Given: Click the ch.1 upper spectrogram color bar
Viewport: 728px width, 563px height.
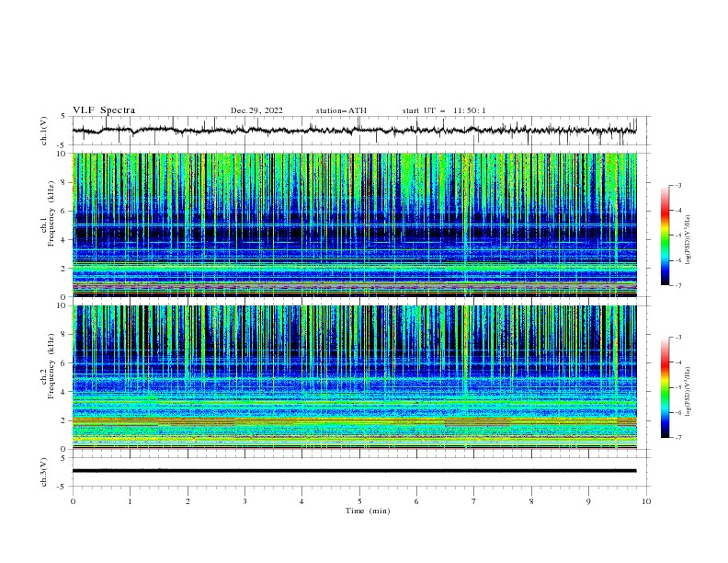Looking at the screenshot, I should (x=665, y=236).
